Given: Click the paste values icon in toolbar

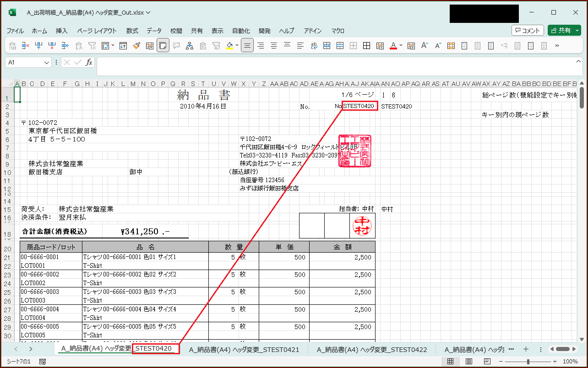Looking at the screenshot, I should pyautogui.click(x=13, y=45).
